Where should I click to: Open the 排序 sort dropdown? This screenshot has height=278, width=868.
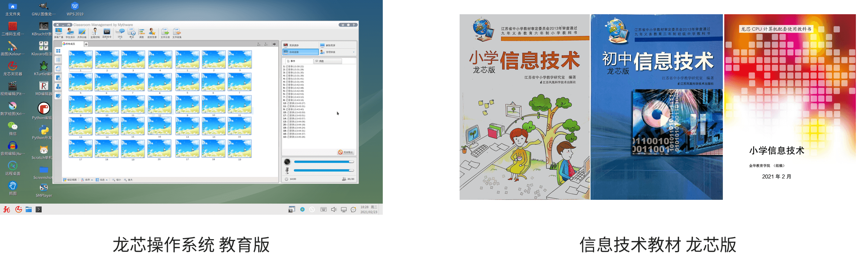tap(87, 180)
